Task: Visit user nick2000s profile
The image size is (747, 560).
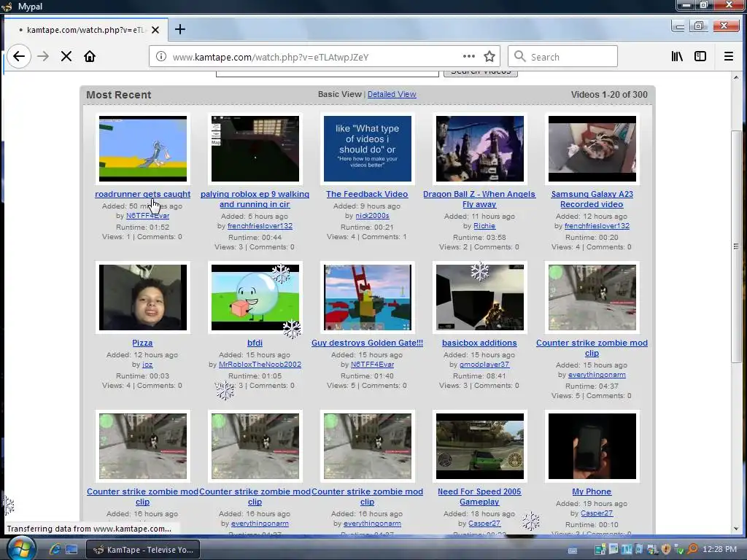Action: point(372,216)
